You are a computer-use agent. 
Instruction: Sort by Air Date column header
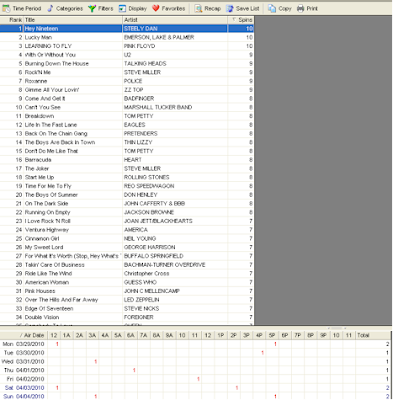(x=24, y=335)
